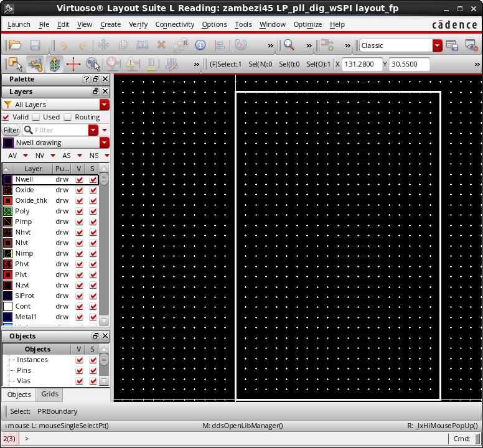Viewport: 483px width, 448px height.
Task: Click the Move arrows icon in toolbar
Action: (103, 45)
